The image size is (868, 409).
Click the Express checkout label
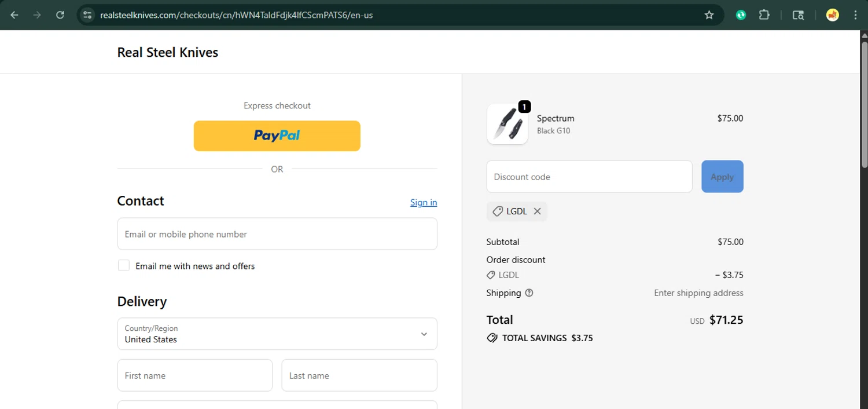[x=277, y=105]
